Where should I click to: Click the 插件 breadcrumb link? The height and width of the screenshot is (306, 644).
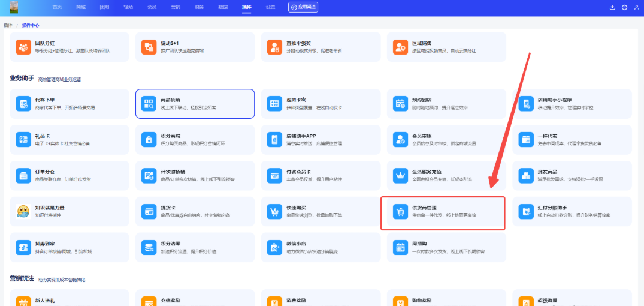coord(8,25)
